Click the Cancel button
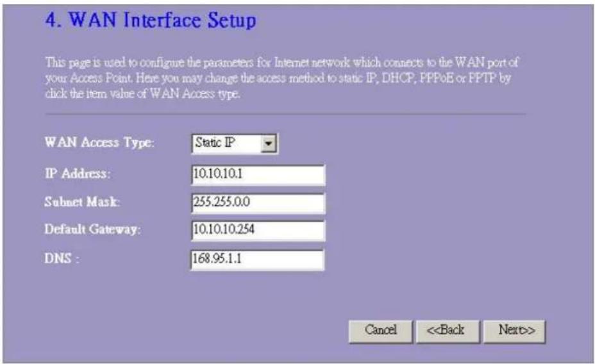This screenshot has width=595, height=364. click(x=381, y=331)
